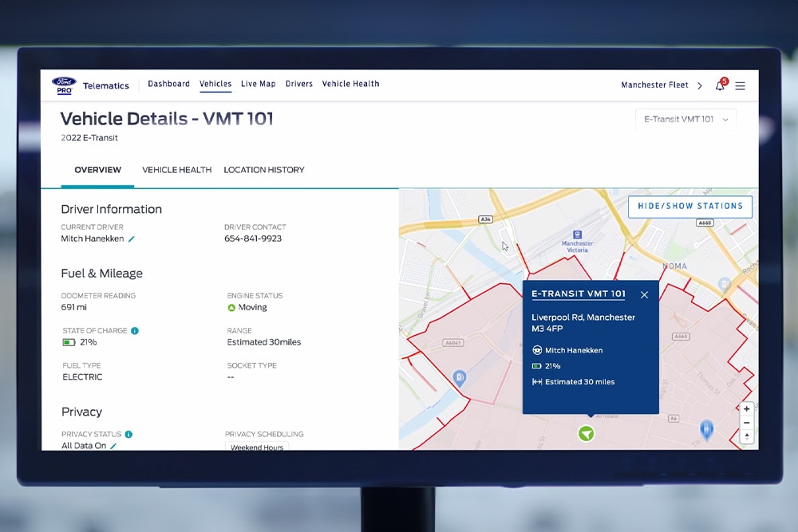798x532 pixels.
Task: Select the green vehicle marker on map
Action: click(x=587, y=433)
